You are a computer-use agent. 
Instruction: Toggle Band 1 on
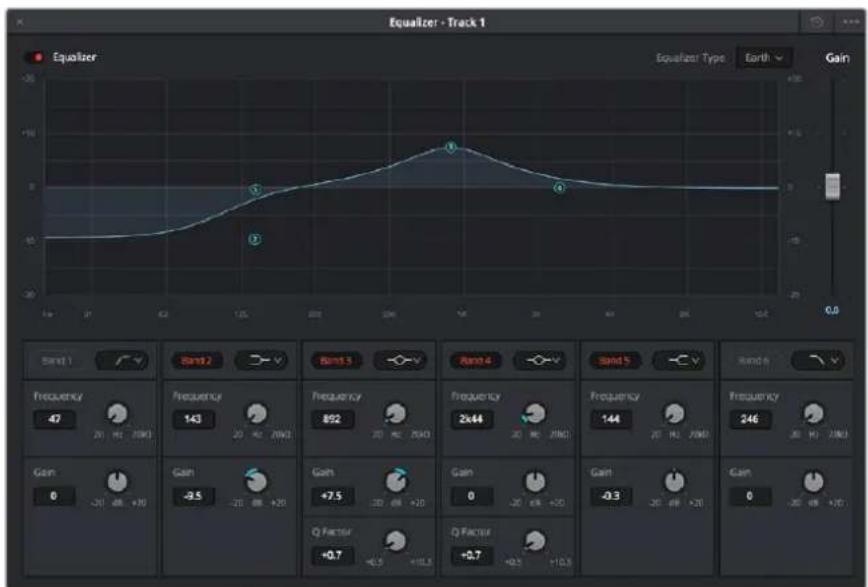coord(57,361)
